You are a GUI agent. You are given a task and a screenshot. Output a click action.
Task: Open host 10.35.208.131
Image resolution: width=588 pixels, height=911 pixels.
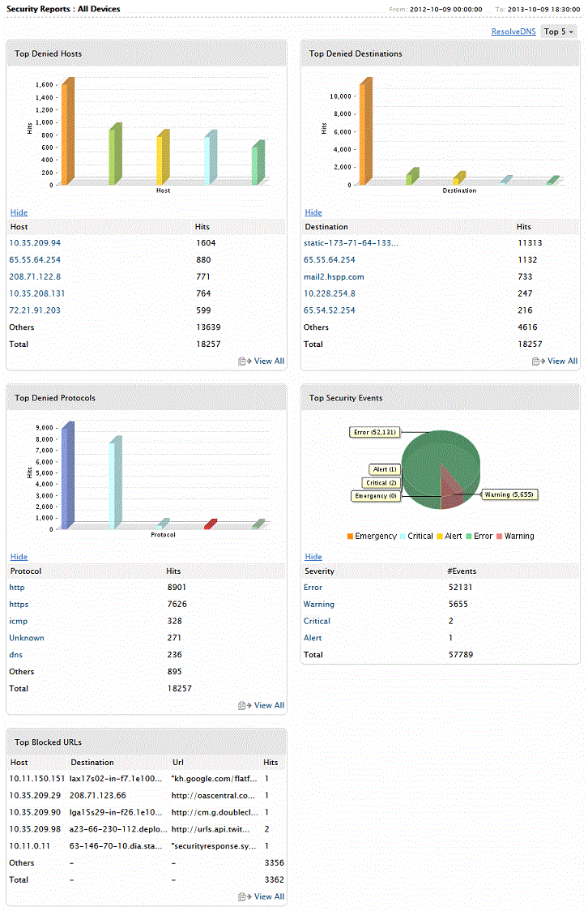point(37,293)
